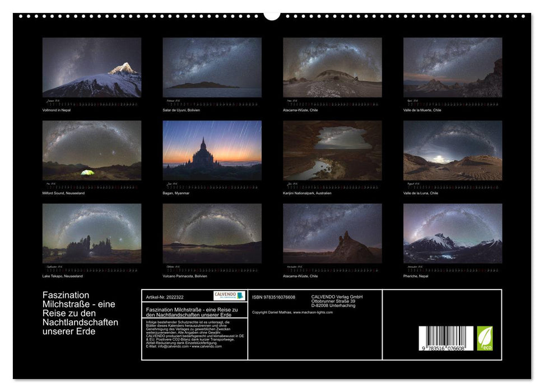View the Valle de la Muerte, Chile photo
The width and height of the screenshot is (544, 392).
coord(453,68)
